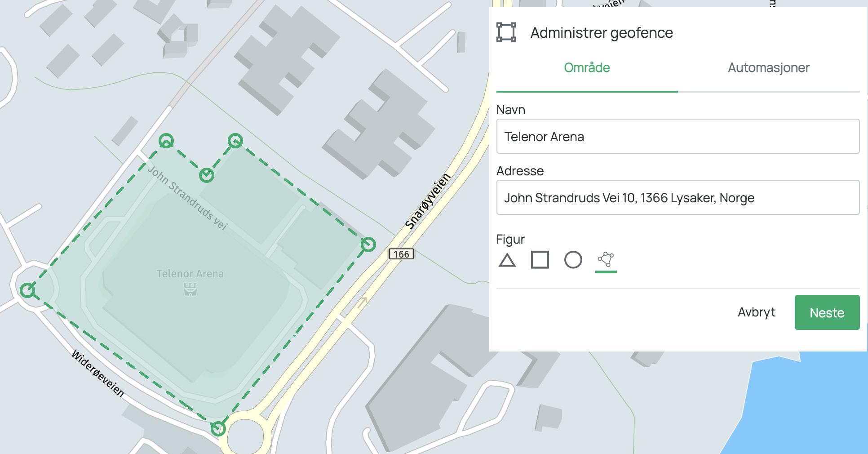Switch to the Område tab
The height and width of the screenshot is (454, 868).
click(587, 68)
